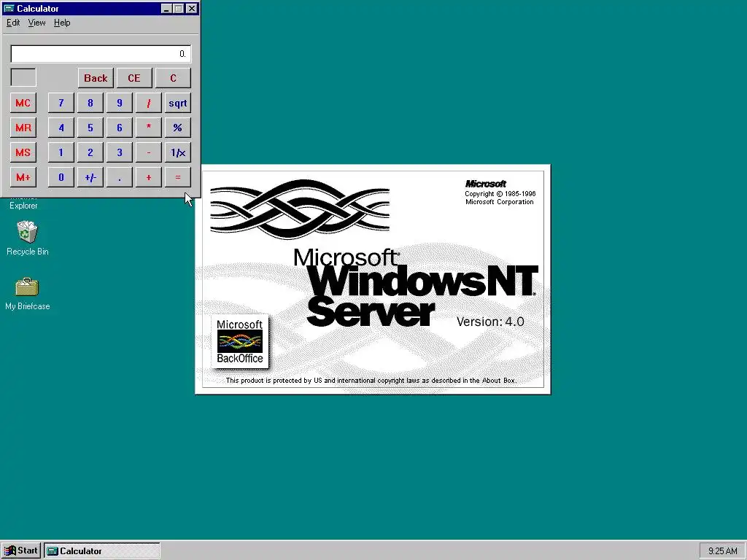This screenshot has width=747, height=560.
Task: Click digit 9 on the calculator
Action: pos(119,103)
